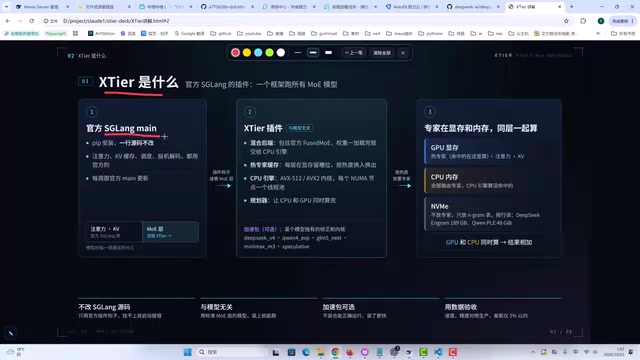Screen dimensions: 640x360
Task: Go forward to next page
Action: click(20, 21)
